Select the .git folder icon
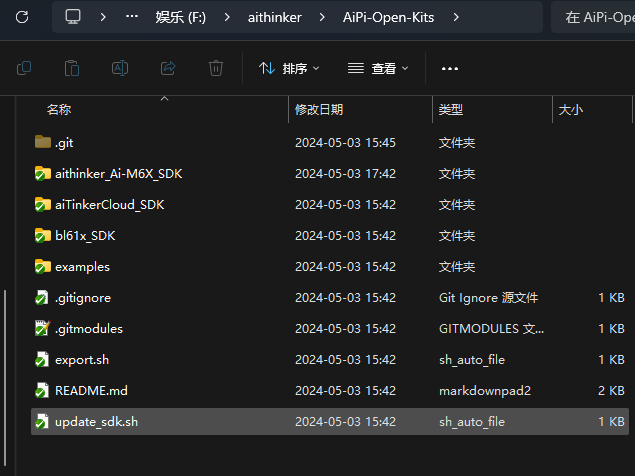This screenshot has height=476, width=635. [x=43, y=142]
